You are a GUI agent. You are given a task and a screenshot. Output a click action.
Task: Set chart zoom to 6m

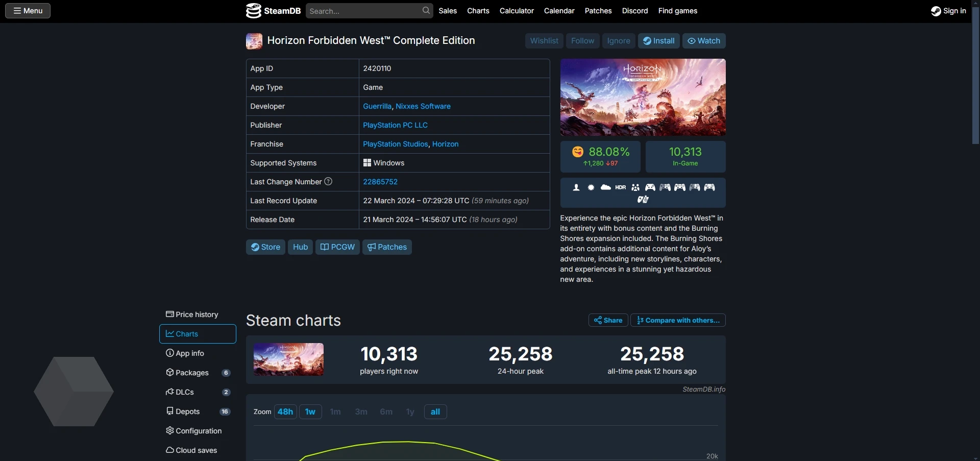click(386, 411)
